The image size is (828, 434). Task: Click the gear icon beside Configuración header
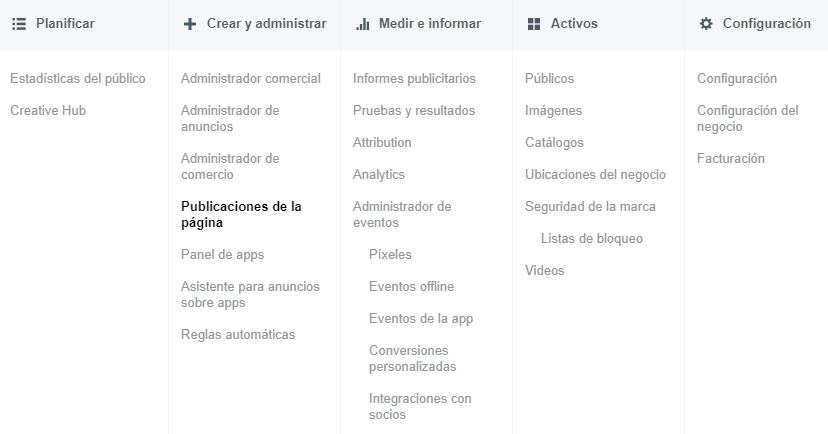pos(706,24)
